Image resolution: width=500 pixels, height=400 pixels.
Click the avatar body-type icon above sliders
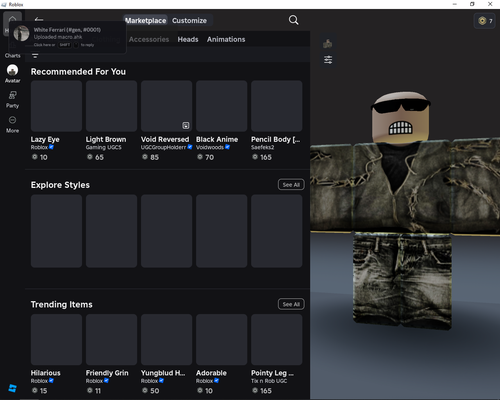328,43
